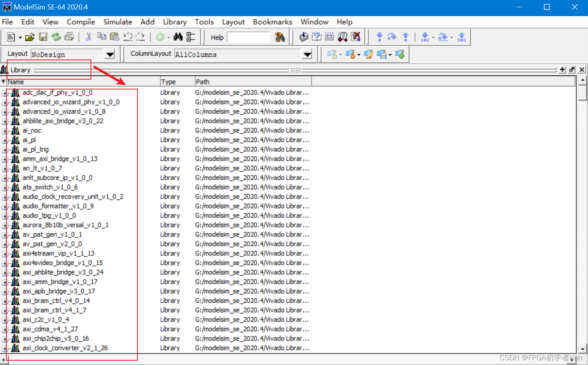Expand the axi_clock_converter_v2_1_26 library node
588x365 pixels.
point(4,349)
